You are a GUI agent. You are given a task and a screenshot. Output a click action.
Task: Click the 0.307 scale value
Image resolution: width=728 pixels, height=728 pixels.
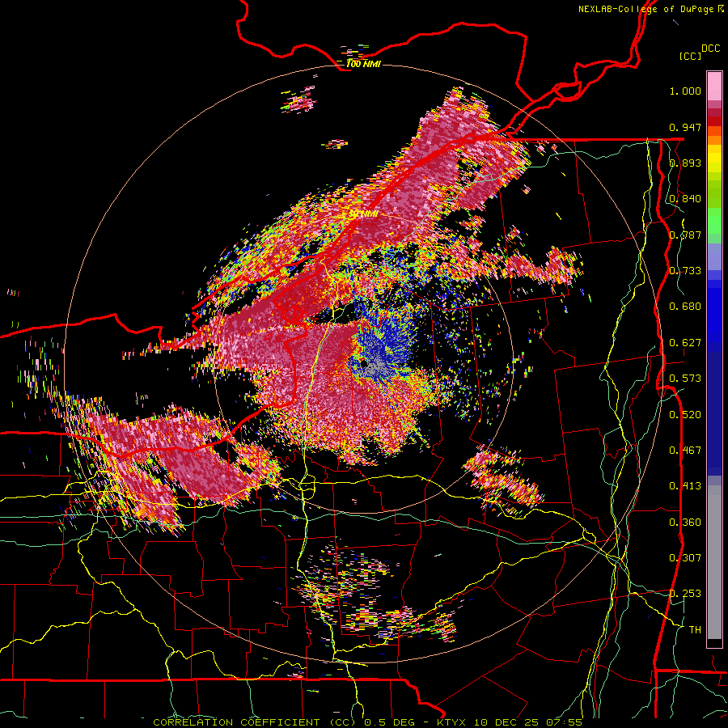pos(685,558)
